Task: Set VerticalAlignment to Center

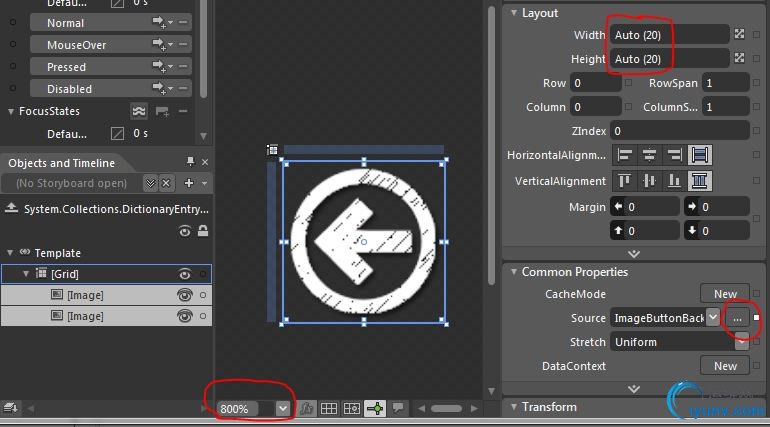Action: [x=649, y=181]
